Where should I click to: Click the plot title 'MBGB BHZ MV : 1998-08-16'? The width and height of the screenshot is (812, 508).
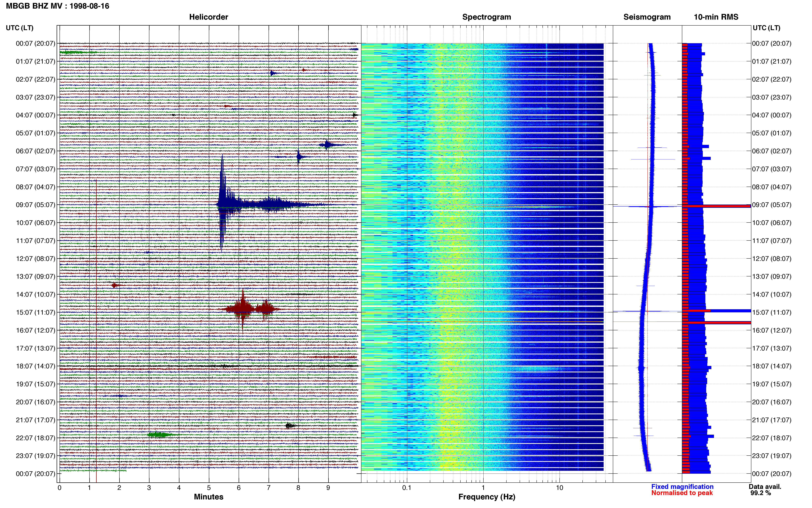(57, 6)
